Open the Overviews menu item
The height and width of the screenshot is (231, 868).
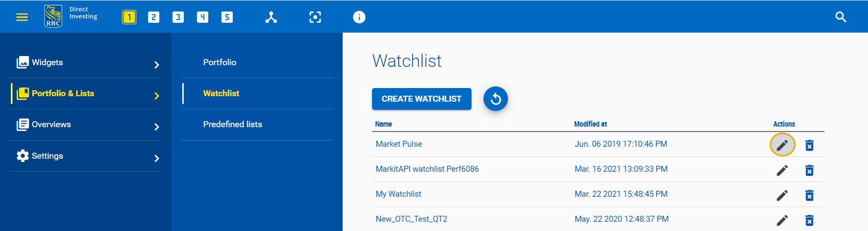tap(86, 124)
